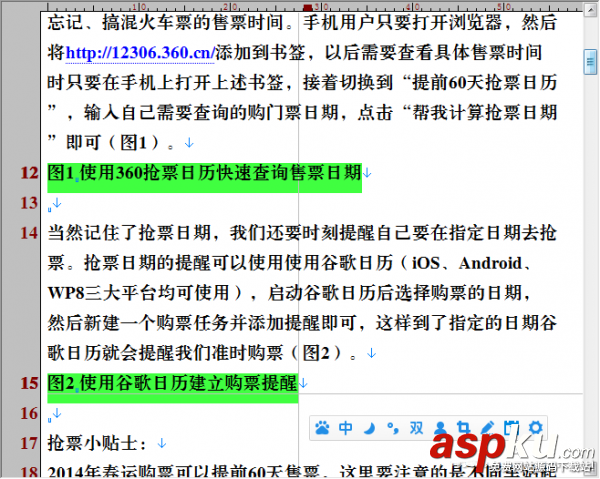Click the scrollbar up arrow

point(590,9)
